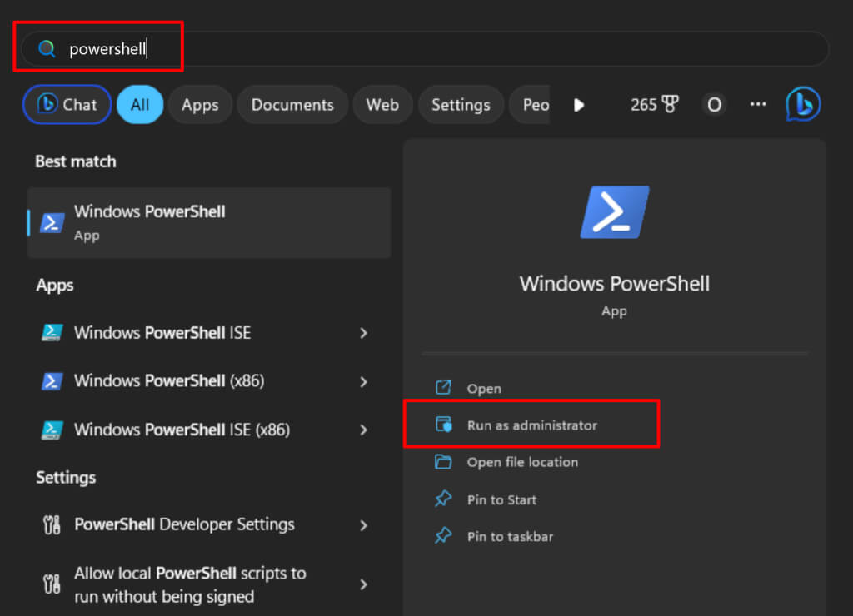Open the three-dot more options menu

[x=757, y=105]
